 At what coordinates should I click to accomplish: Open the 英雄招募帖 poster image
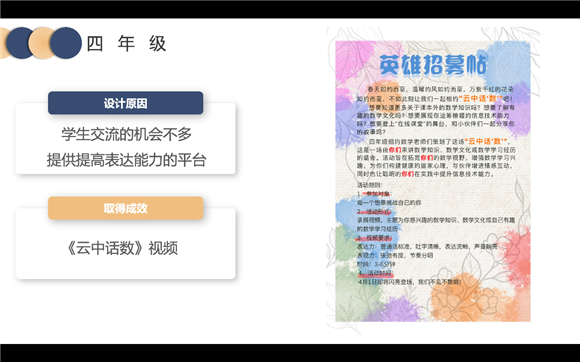(x=433, y=180)
